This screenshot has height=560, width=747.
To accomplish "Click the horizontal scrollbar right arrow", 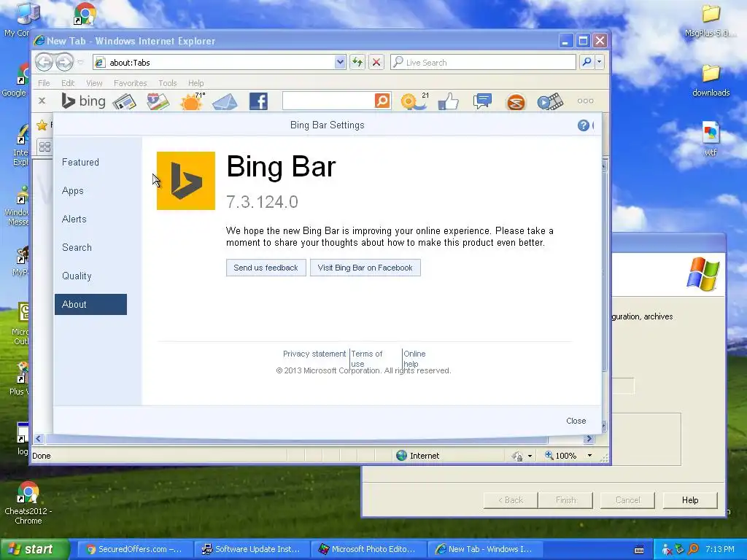I will 589,438.
